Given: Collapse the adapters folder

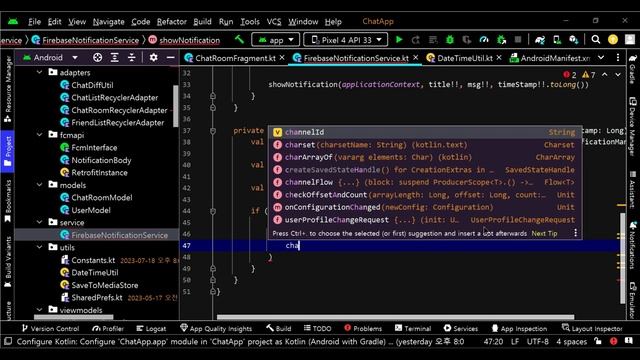Looking at the screenshot, I should [40, 72].
